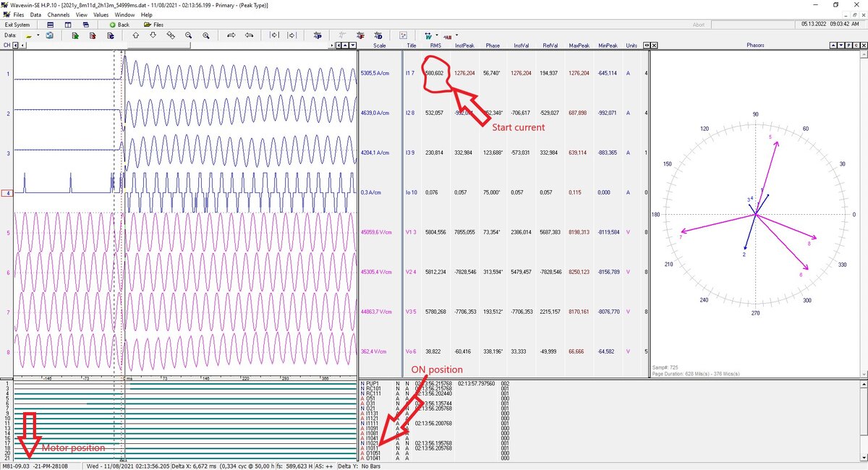Click the Delta X status bar field

[221, 466]
